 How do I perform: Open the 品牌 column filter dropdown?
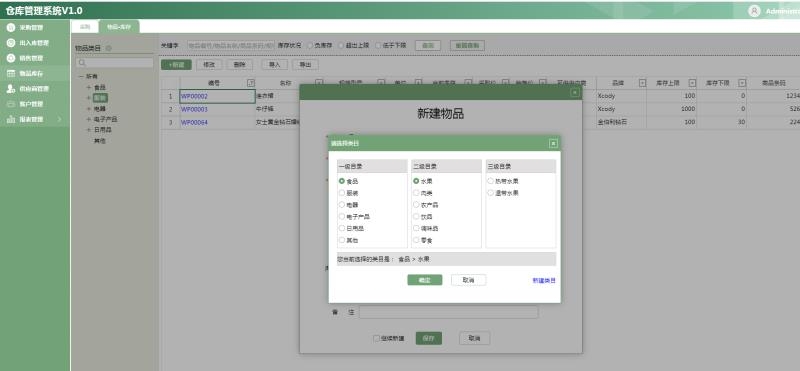642,83
